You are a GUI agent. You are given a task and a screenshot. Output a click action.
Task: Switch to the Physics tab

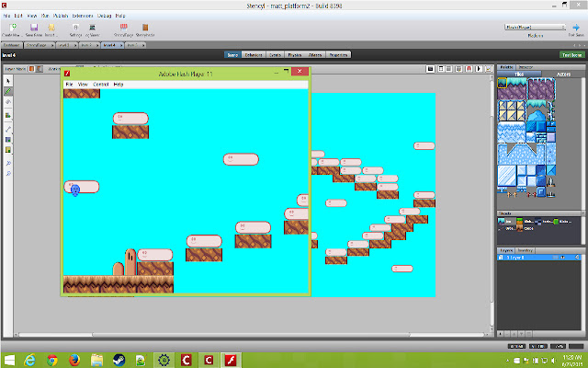[295, 55]
